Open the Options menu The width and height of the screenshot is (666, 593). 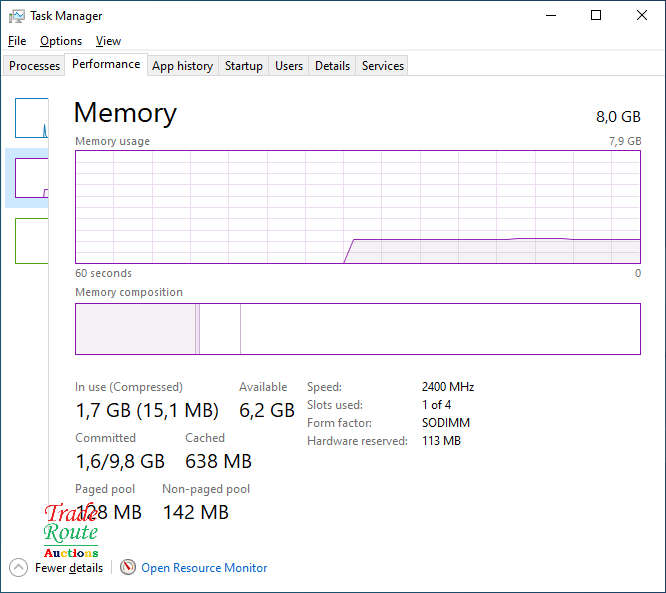click(x=61, y=41)
